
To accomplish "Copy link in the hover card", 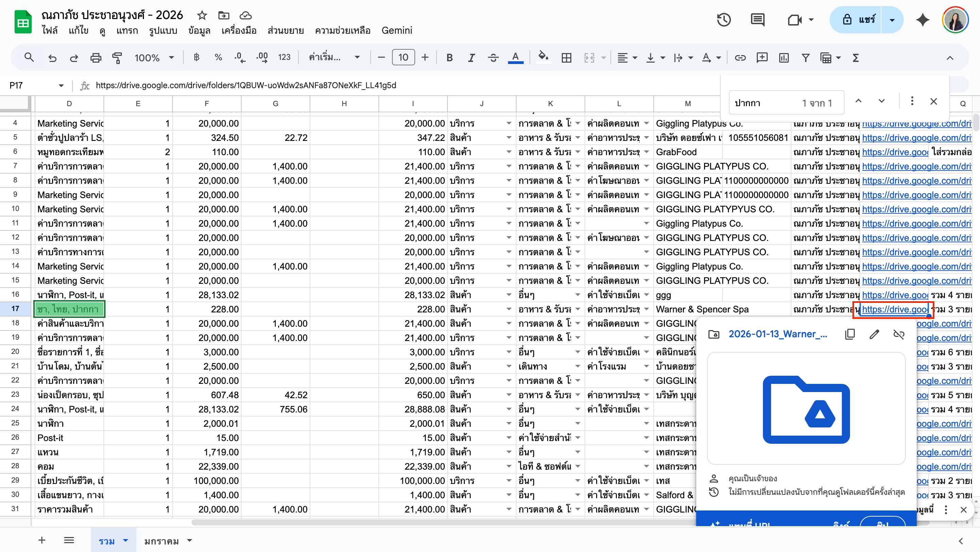I will pos(850,334).
